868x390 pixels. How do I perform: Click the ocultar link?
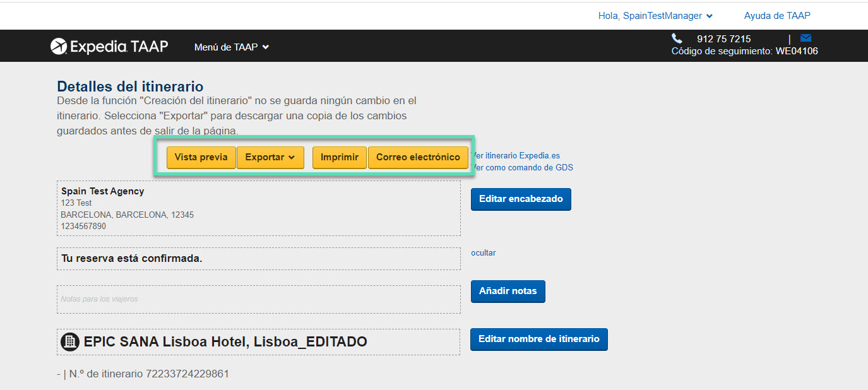click(483, 252)
